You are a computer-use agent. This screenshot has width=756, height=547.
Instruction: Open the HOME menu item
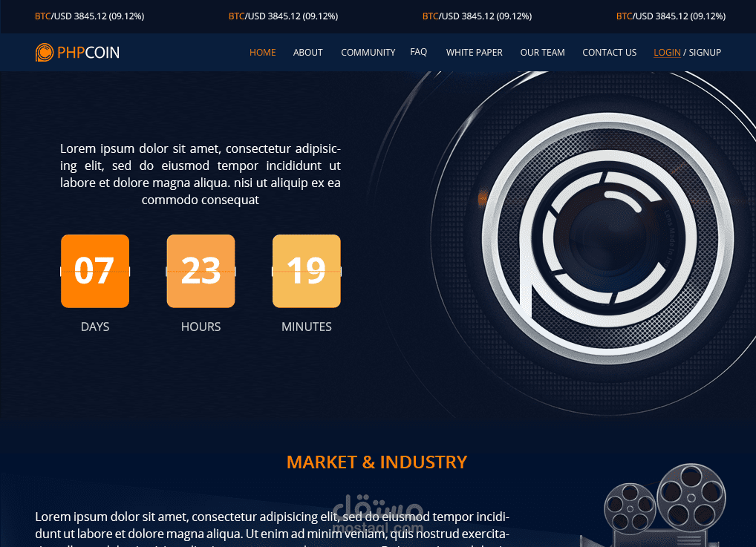[x=262, y=52]
